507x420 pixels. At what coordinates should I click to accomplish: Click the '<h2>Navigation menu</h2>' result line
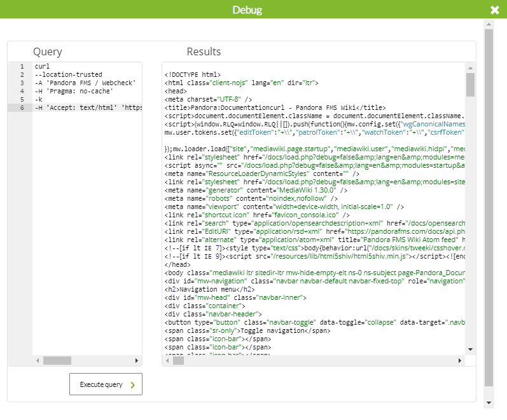209,290
